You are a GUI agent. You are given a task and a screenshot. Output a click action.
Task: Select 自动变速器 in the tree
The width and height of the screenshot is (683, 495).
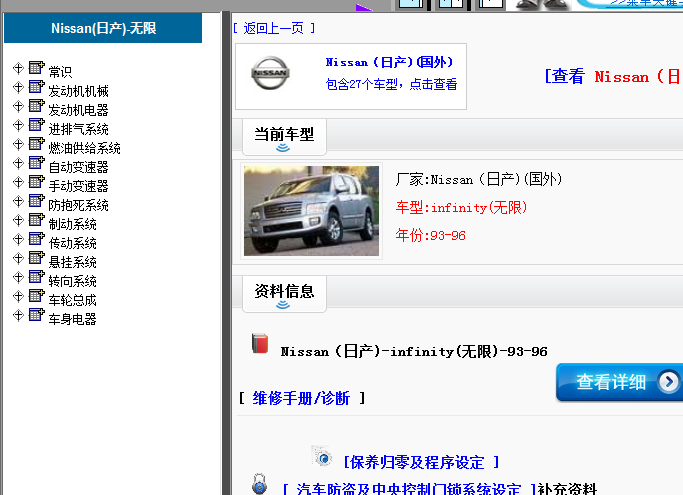(78, 167)
